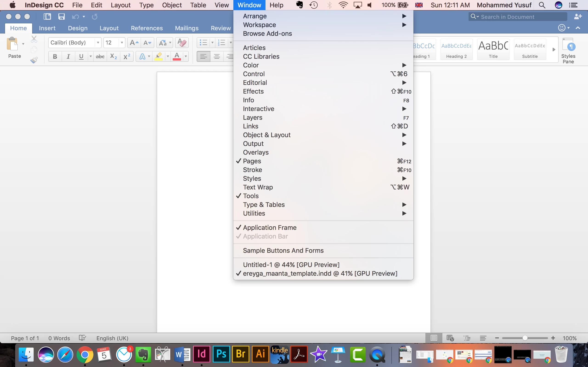This screenshot has height=367, width=588.
Task: Open the Calibri (Body) font dropdown
Action: pyautogui.click(x=98, y=43)
